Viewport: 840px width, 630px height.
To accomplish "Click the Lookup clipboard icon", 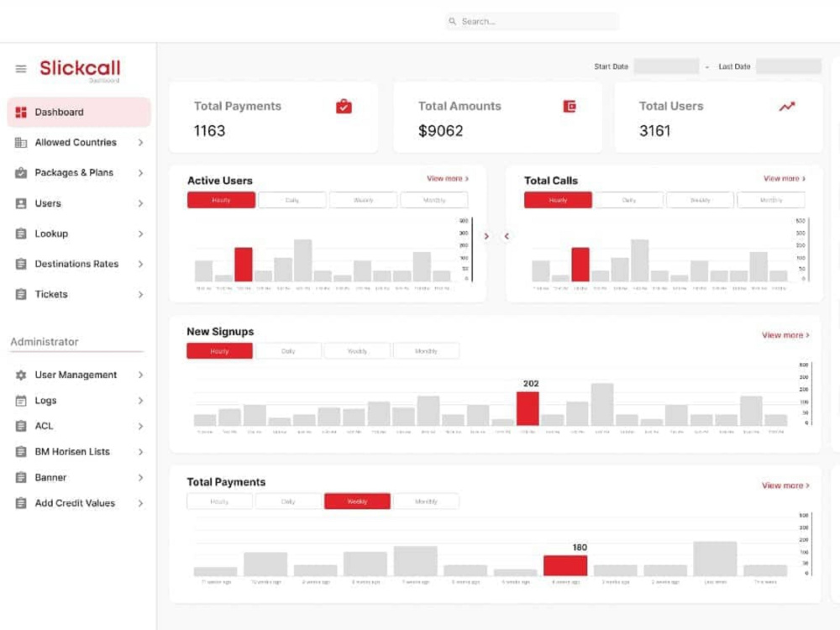I will [x=21, y=234].
